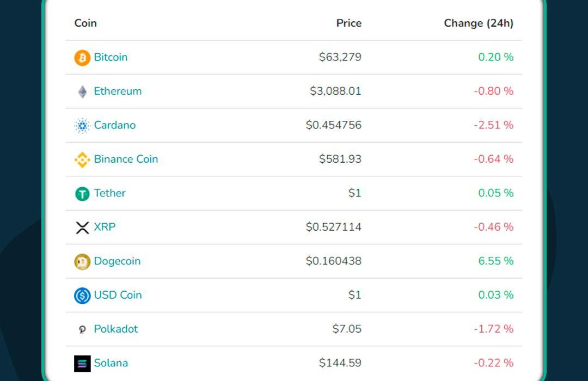
Task: Click the Price column header
Action: coord(349,23)
